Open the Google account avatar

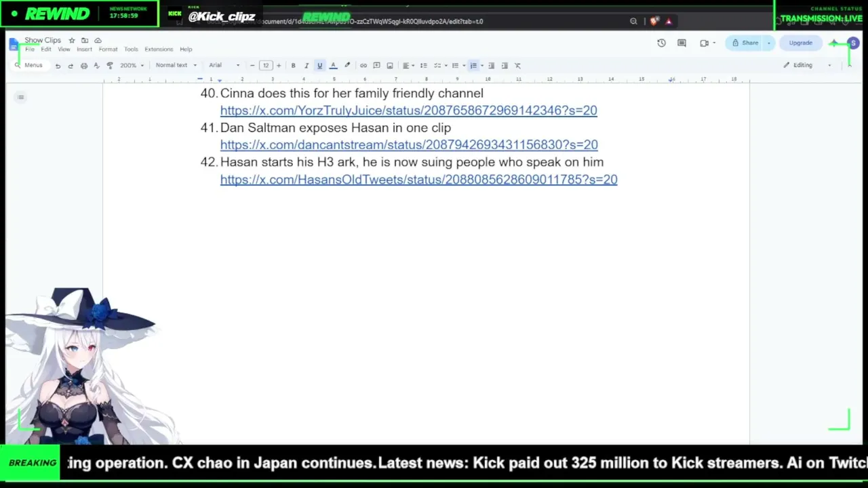[x=853, y=43]
